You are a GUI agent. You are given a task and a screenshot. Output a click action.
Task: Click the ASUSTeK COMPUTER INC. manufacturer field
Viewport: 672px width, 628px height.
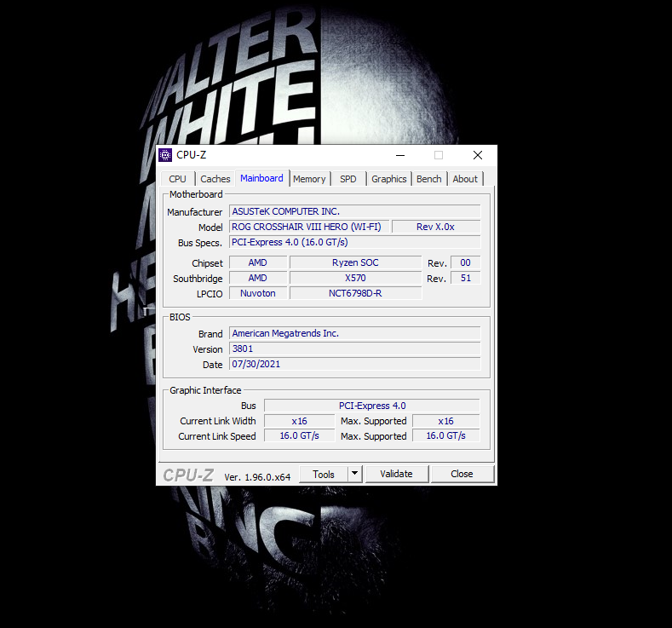click(355, 211)
